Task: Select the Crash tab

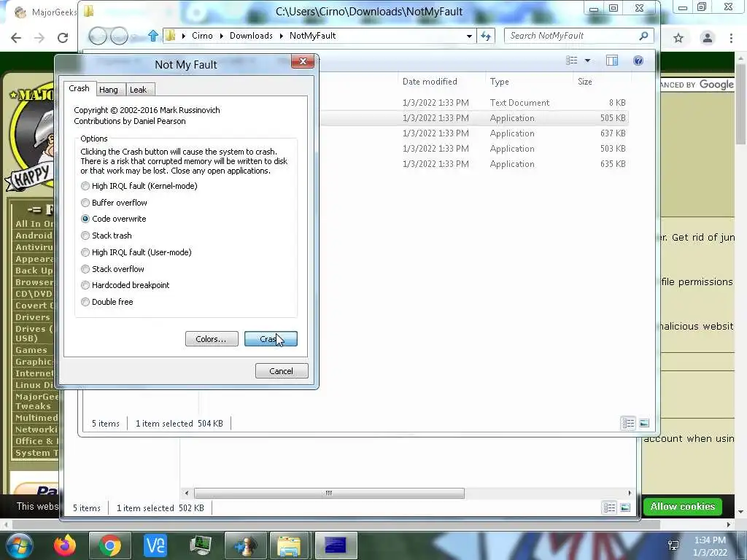Action: [79, 88]
